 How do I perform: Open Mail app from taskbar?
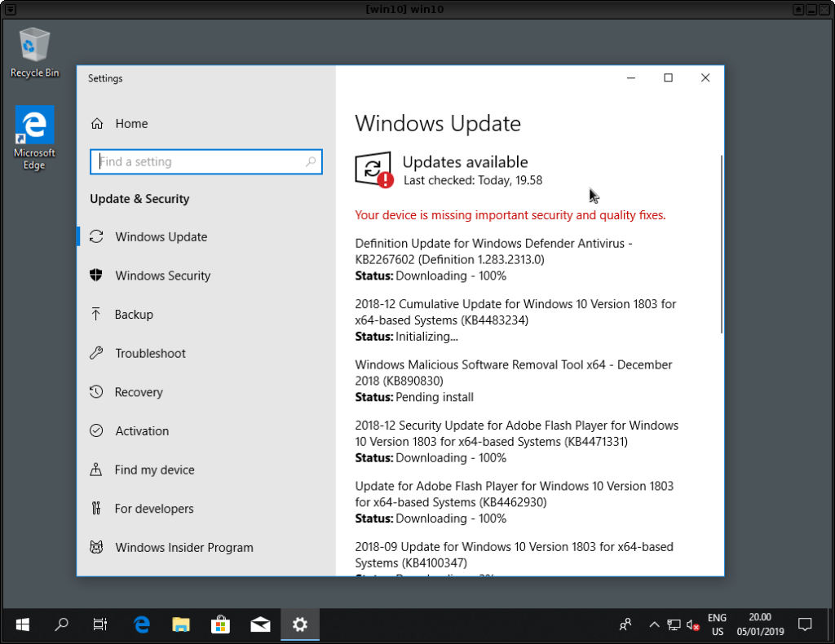click(260, 624)
